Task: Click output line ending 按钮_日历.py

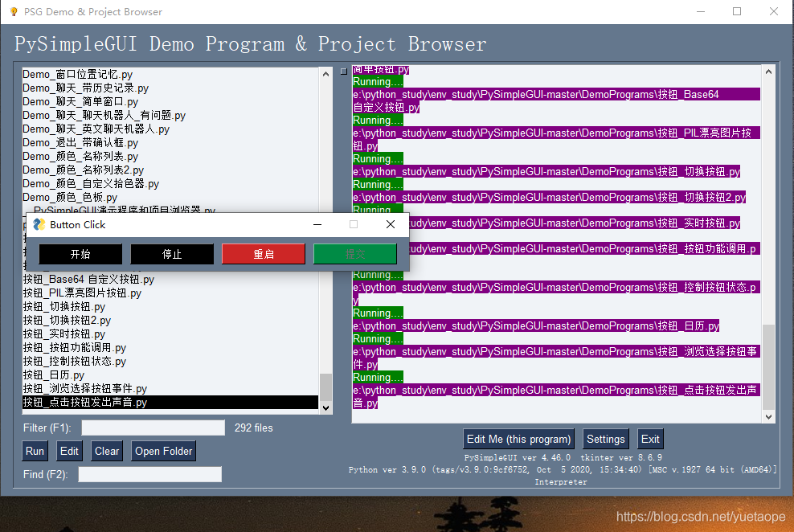Action: click(x=536, y=326)
